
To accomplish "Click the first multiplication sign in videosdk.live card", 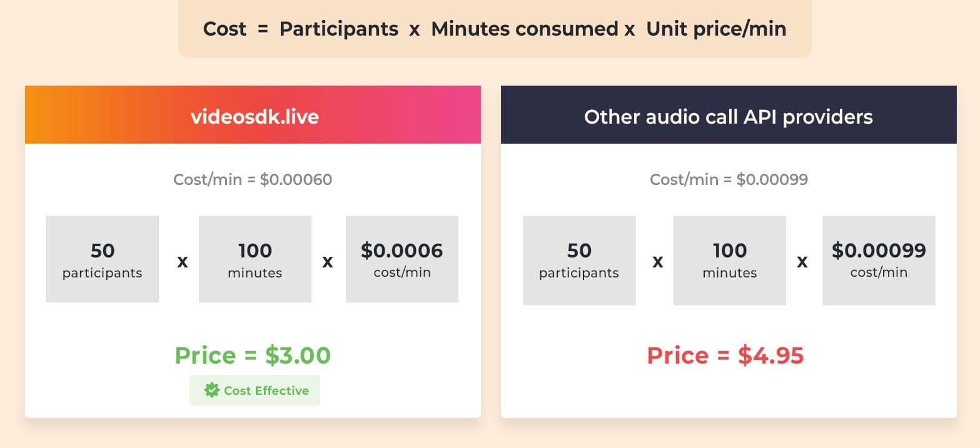I will pyautogui.click(x=182, y=261).
